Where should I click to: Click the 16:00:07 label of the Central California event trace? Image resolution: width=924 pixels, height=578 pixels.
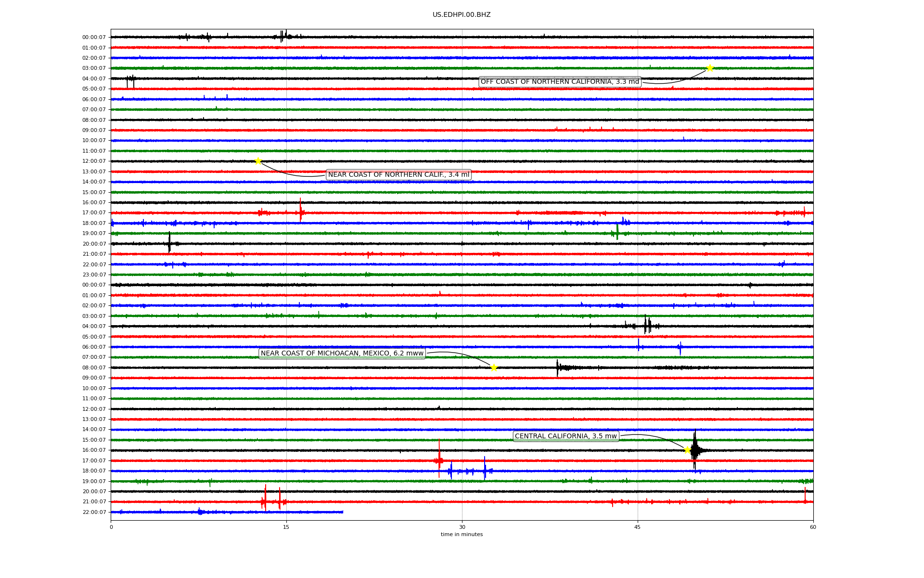point(94,450)
